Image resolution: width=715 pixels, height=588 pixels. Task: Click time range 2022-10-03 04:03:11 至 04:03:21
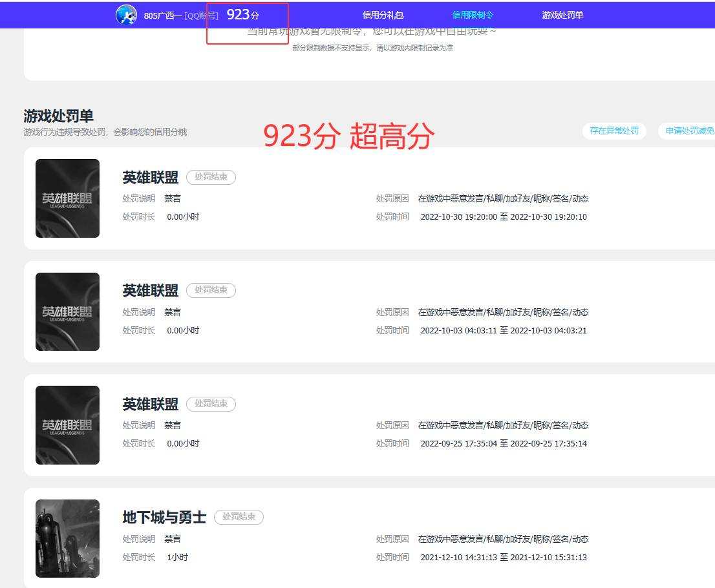pyautogui.click(x=504, y=330)
